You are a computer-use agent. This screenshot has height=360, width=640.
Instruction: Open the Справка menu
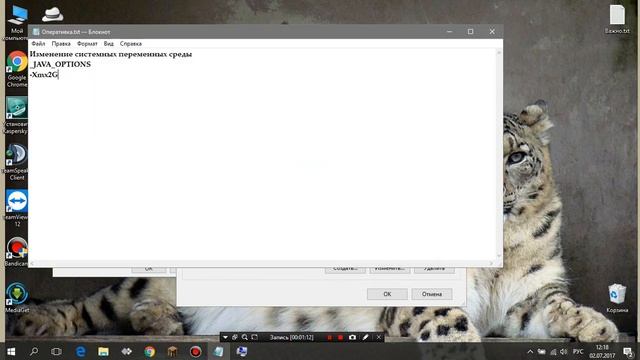pos(131,43)
